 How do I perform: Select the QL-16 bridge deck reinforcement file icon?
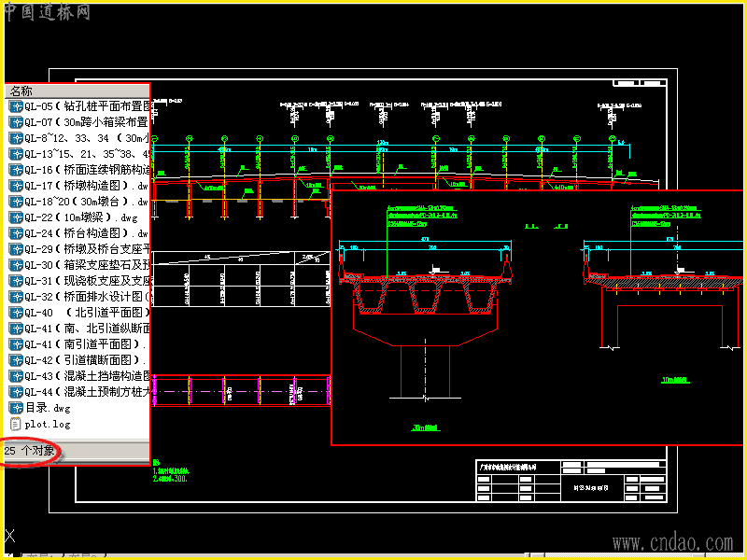16,170
